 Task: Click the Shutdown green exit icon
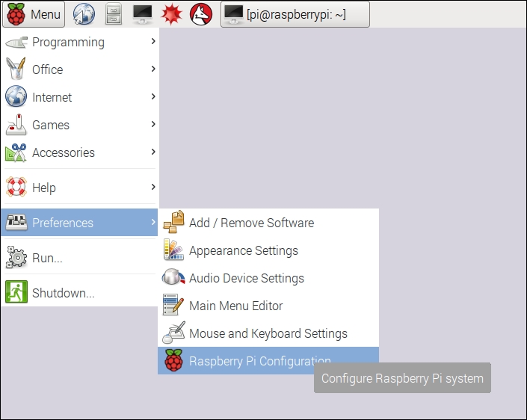point(16,291)
